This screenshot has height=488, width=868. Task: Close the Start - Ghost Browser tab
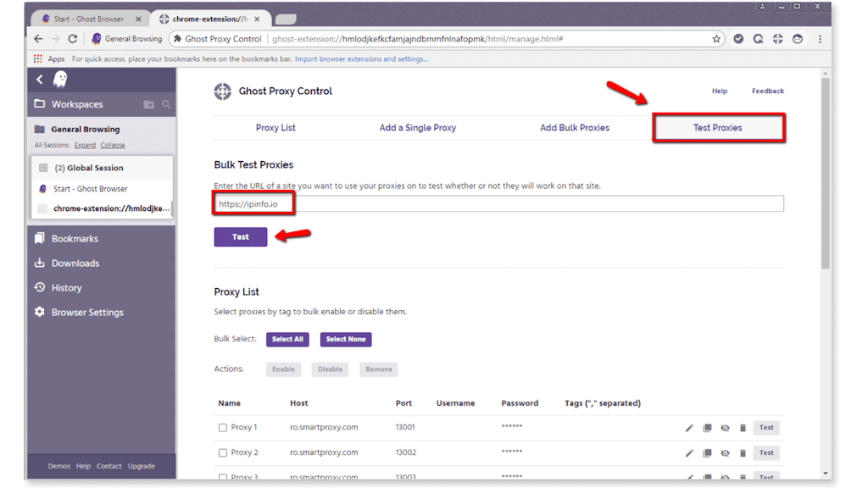point(138,19)
